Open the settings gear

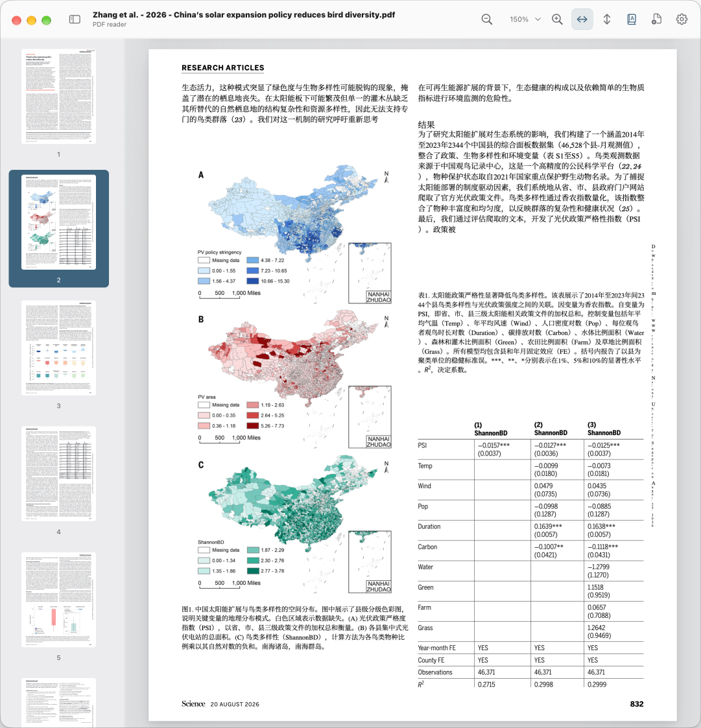coord(682,19)
